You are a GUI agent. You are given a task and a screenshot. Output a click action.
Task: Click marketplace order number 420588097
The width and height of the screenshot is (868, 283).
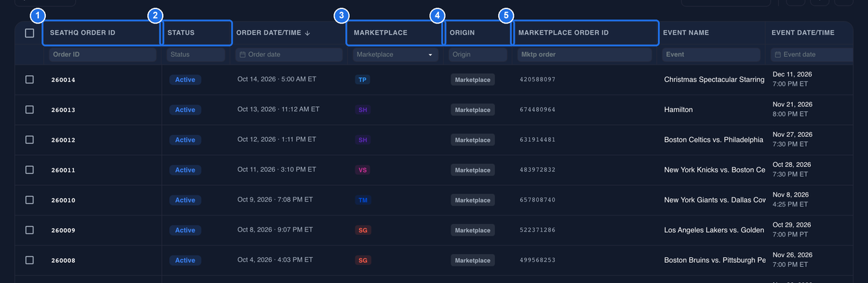click(538, 80)
